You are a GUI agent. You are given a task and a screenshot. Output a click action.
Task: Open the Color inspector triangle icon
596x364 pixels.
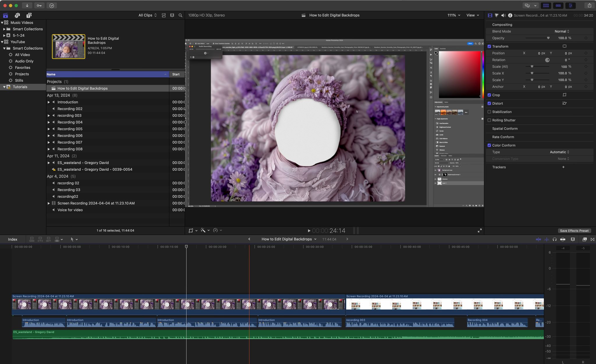[x=497, y=15]
